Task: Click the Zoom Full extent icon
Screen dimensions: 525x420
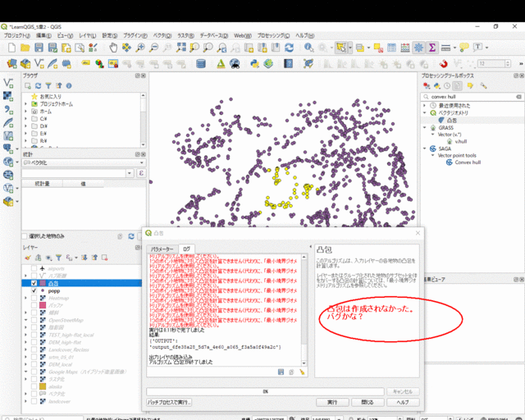Action: pos(180,48)
